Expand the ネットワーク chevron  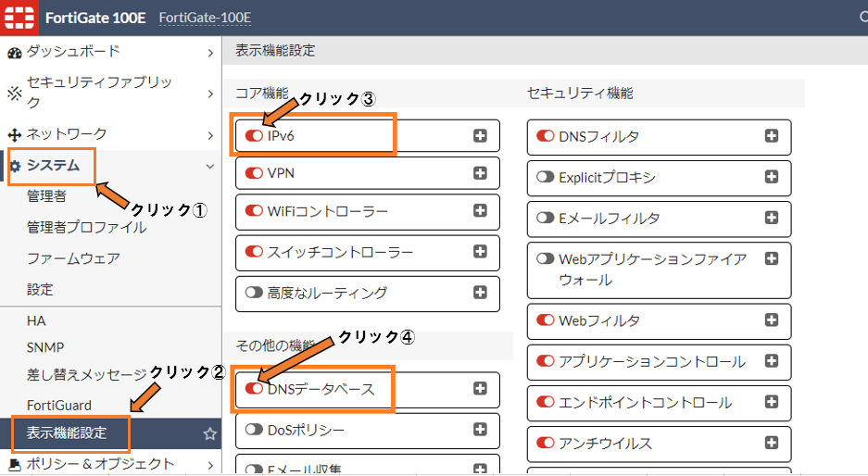210,135
